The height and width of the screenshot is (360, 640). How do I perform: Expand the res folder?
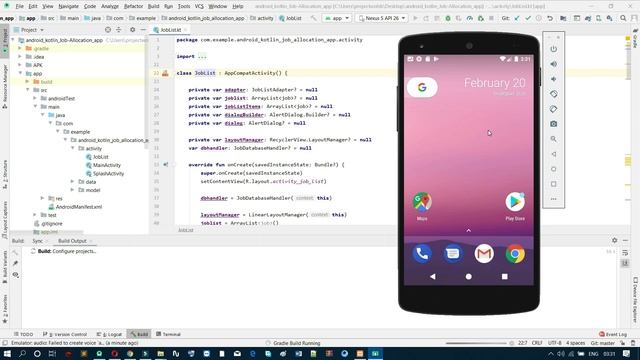coord(42,198)
